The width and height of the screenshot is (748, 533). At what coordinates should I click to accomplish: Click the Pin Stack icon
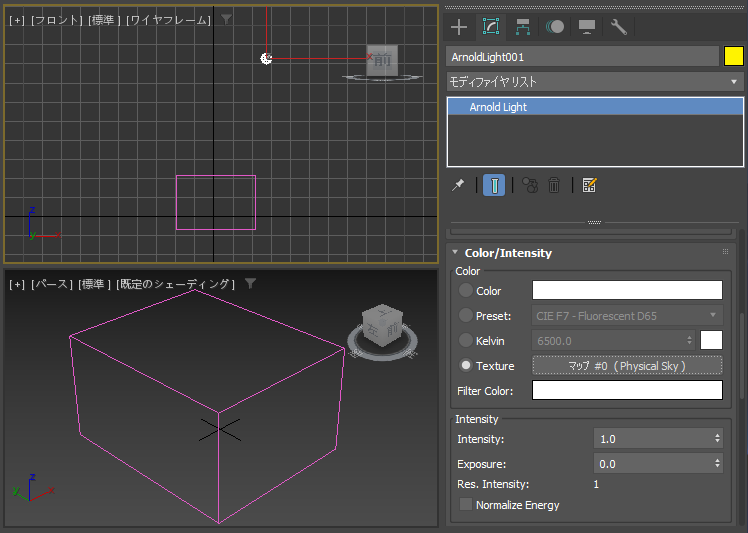pyautogui.click(x=458, y=185)
